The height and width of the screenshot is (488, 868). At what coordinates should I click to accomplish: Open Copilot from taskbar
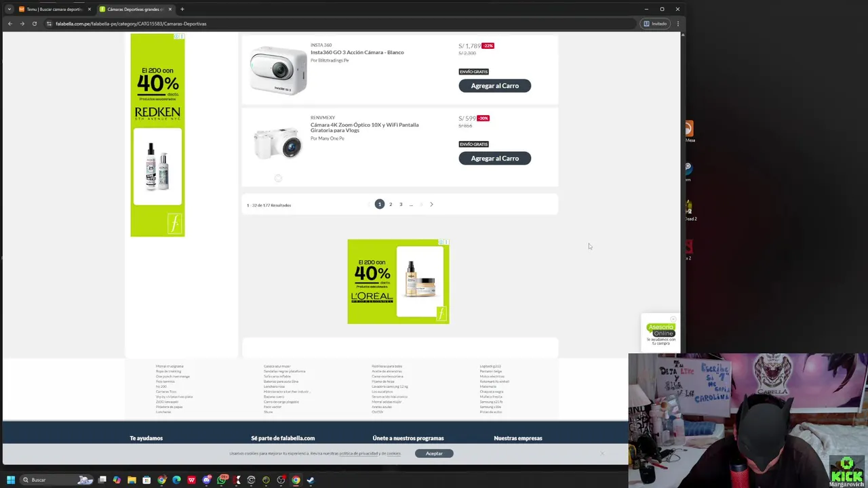(117, 480)
